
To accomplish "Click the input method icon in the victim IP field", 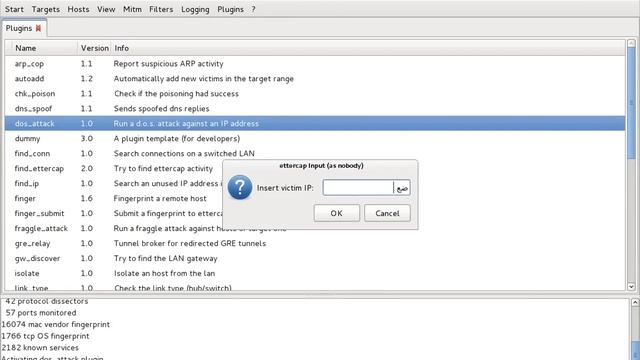I will tap(402, 188).
